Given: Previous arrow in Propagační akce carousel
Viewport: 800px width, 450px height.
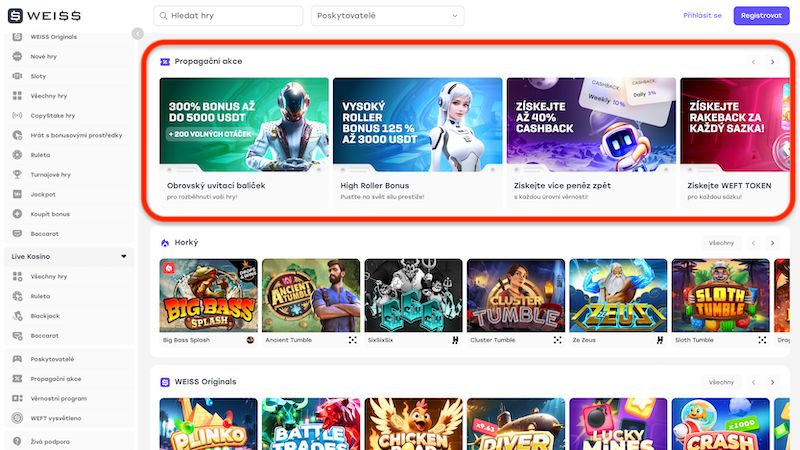Looking at the screenshot, I should 754,62.
